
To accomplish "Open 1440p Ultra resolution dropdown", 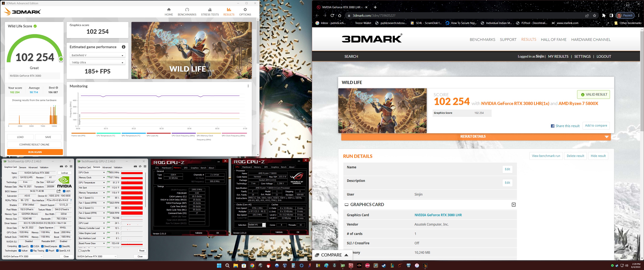I will coord(97,62).
